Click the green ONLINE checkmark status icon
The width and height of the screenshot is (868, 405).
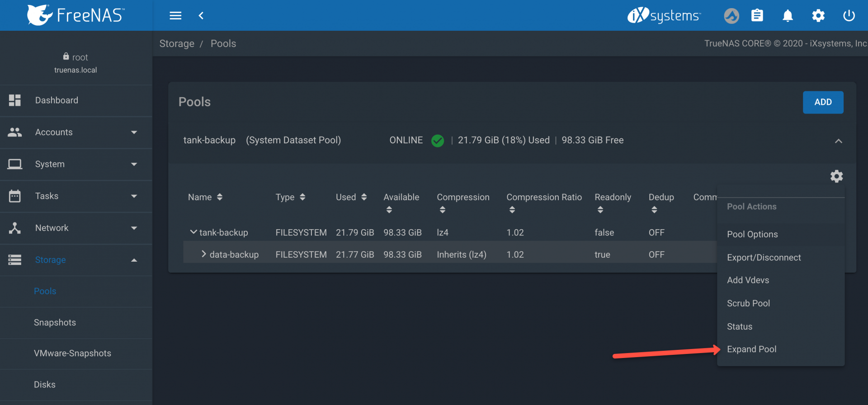point(438,141)
